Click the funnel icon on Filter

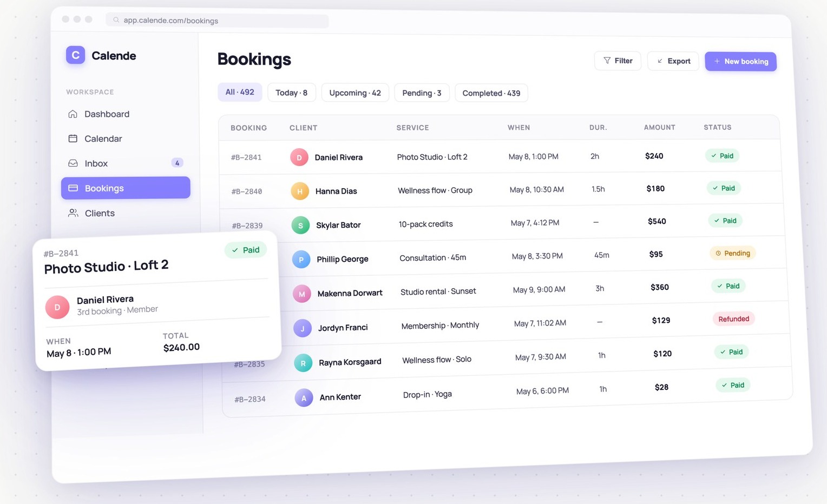(607, 61)
